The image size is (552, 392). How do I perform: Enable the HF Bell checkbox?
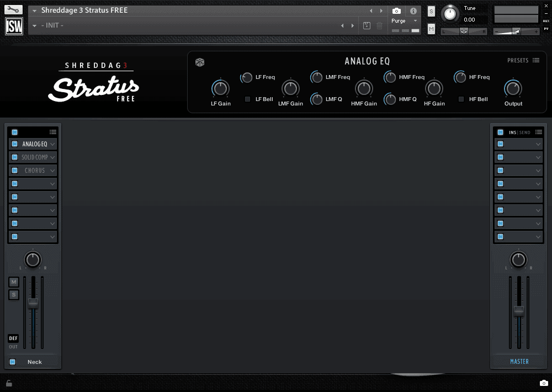click(x=461, y=99)
